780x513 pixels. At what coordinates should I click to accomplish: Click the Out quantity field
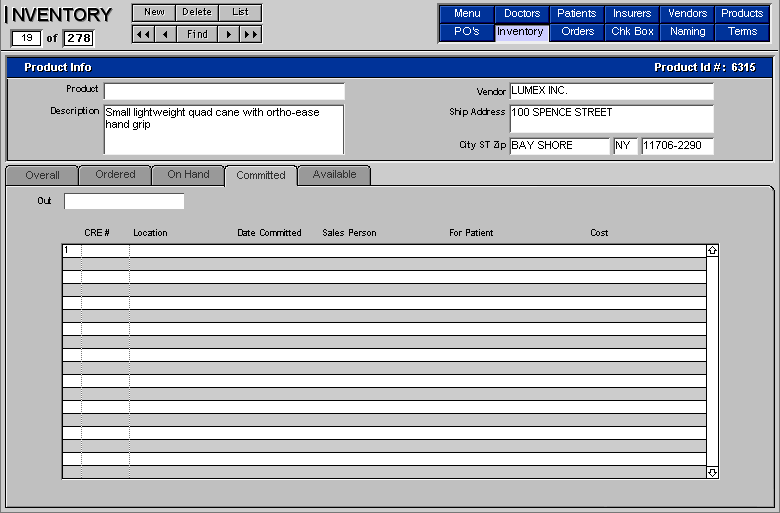(124, 202)
